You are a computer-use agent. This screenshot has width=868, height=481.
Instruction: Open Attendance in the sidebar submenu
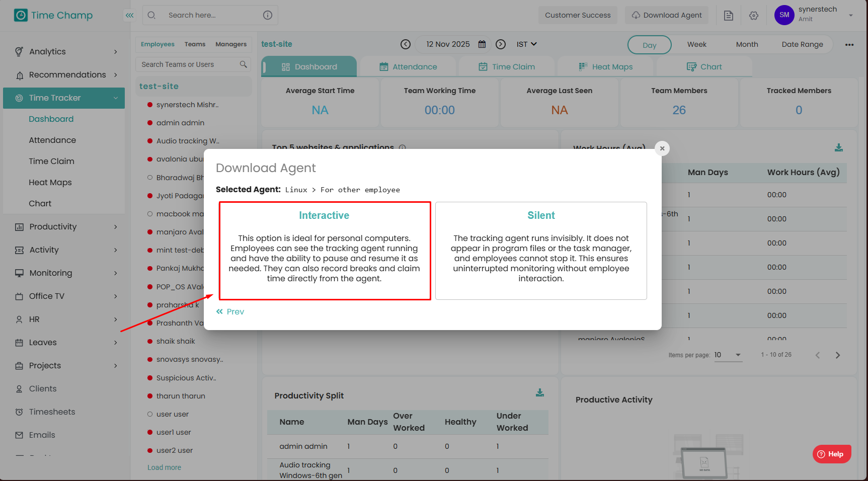(52, 140)
